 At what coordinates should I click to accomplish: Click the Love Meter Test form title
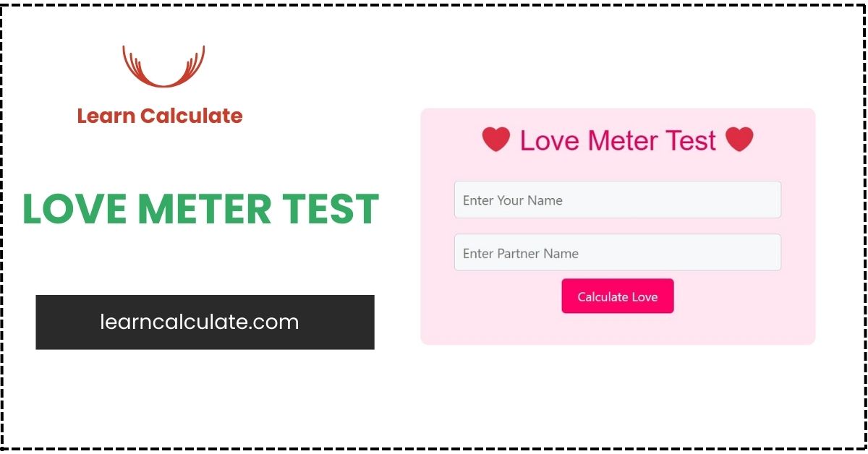click(x=617, y=140)
